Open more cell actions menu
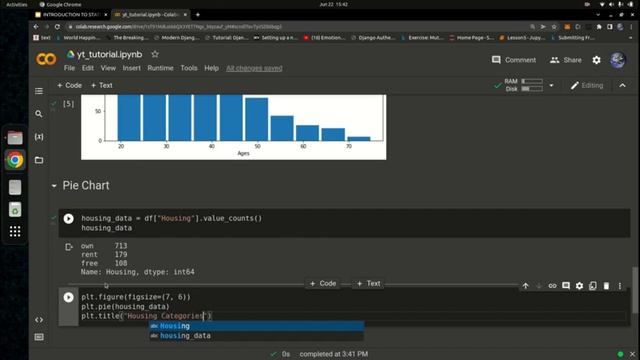This screenshot has height=360, width=640. tap(620, 286)
